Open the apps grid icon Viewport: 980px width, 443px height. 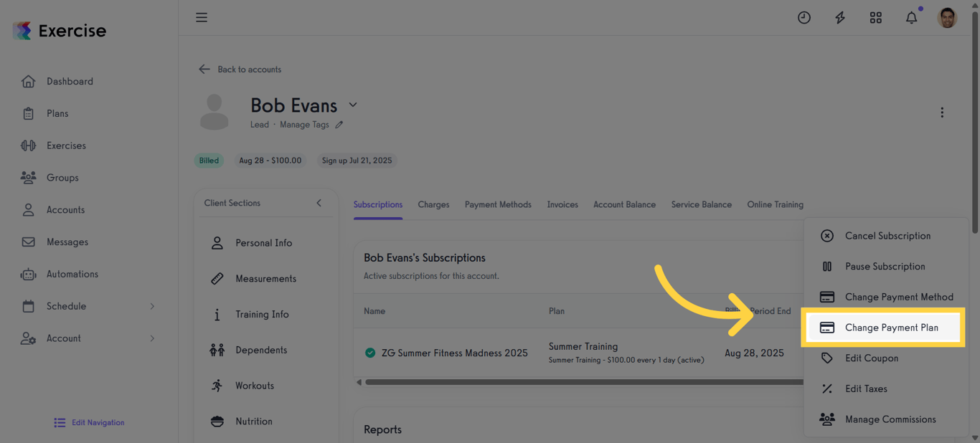[x=876, y=18]
